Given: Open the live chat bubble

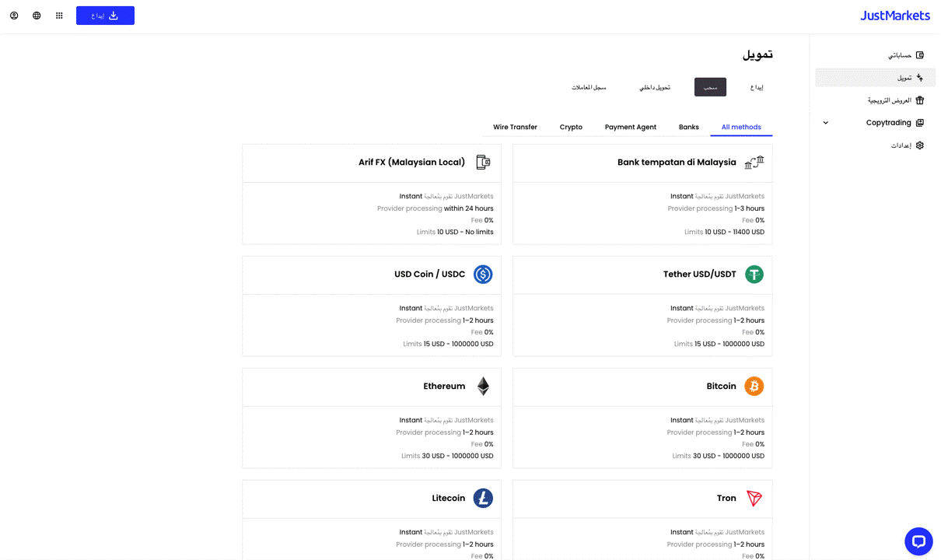Looking at the screenshot, I should [x=918, y=541].
